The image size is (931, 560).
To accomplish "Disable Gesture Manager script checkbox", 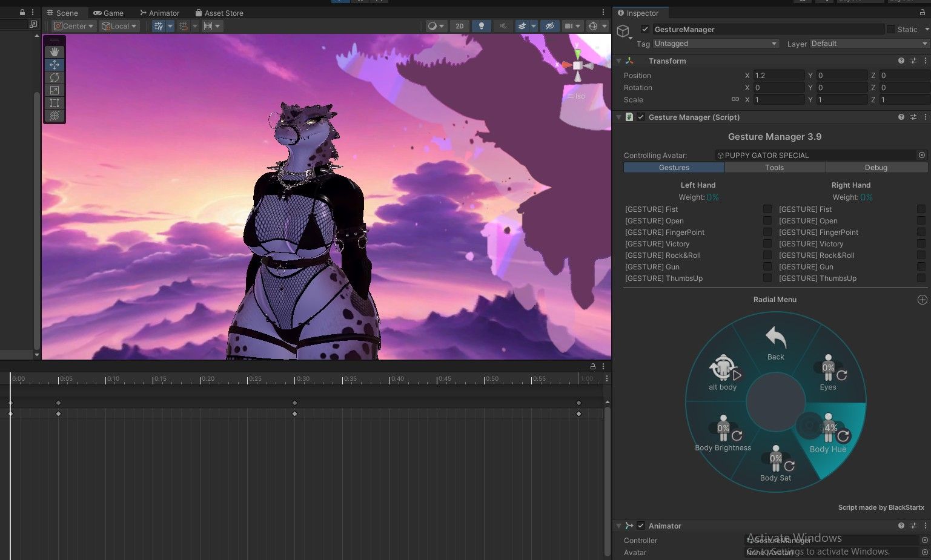I will coord(641,117).
